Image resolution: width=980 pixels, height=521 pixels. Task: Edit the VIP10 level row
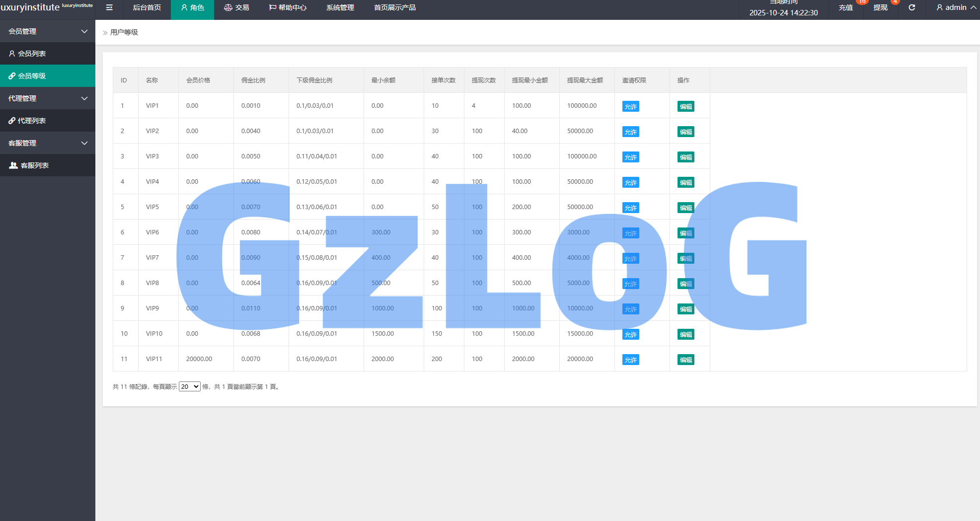tap(685, 334)
